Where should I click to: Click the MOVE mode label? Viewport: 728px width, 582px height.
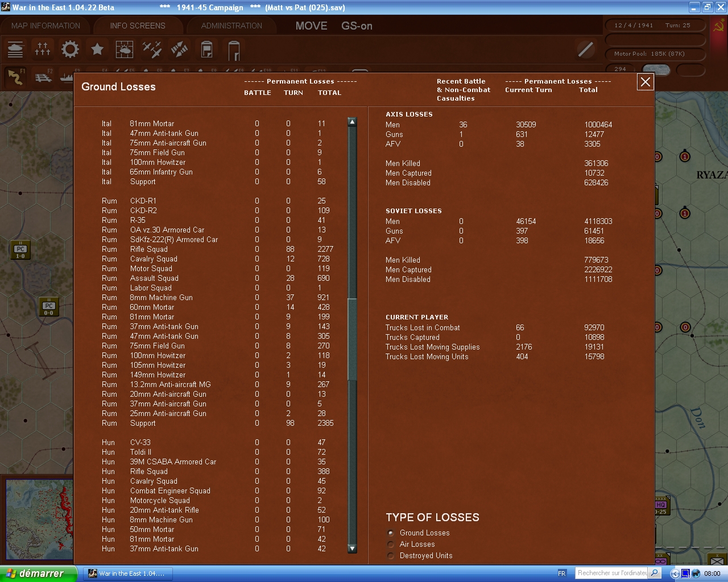click(x=311, y=26)
